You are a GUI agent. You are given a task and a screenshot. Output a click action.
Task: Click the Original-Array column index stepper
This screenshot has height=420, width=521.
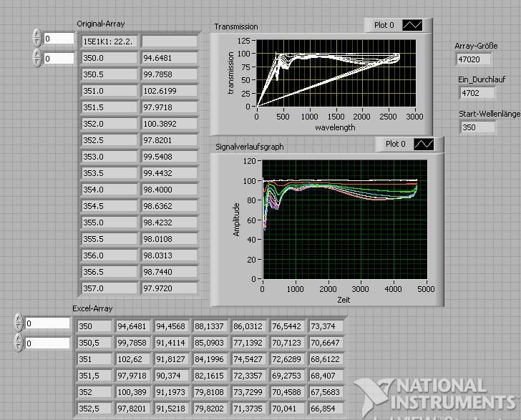coord(37,58)
